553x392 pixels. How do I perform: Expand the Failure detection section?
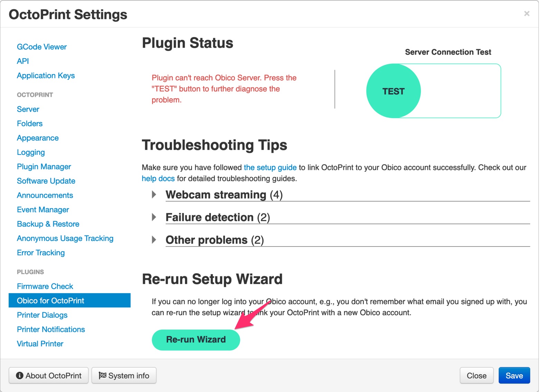(154, 217)
